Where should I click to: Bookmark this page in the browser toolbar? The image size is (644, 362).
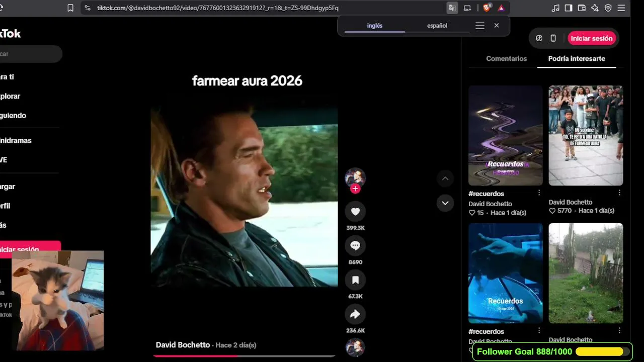[x=70, y=8]
